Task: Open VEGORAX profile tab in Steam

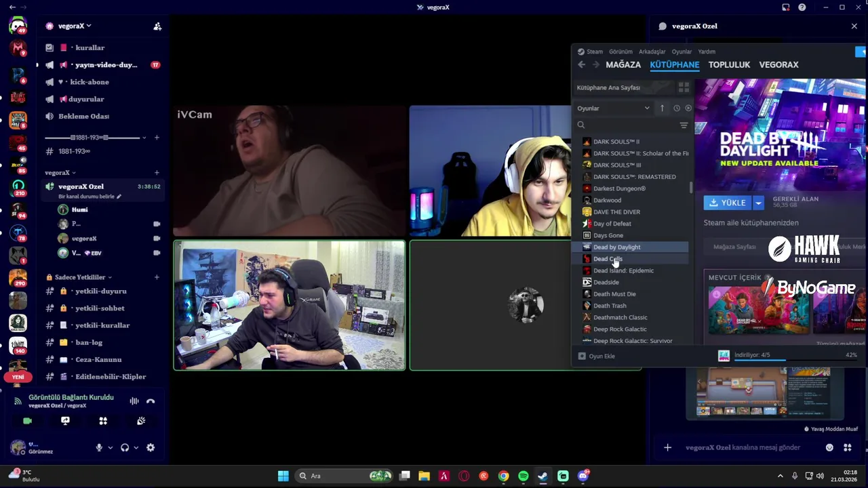Action: [778, 64]
